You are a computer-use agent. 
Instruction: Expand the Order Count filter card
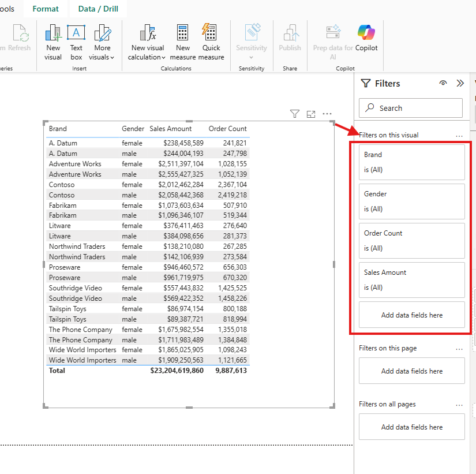pos(412,241)
